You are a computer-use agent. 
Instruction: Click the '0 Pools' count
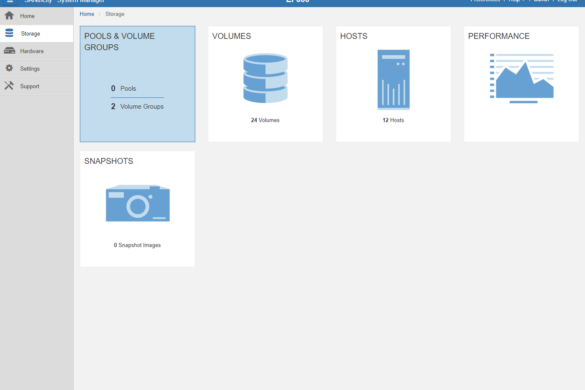point(123,88)
